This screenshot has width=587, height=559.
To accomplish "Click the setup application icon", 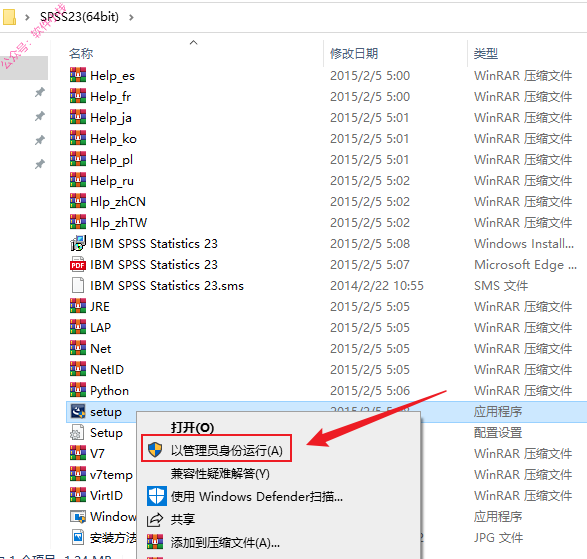I will click(x=78, y=411).
